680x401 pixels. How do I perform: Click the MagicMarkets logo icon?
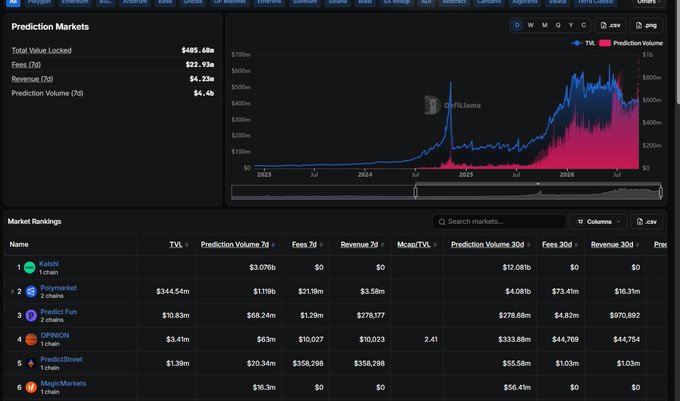click(x=31, y=387)
